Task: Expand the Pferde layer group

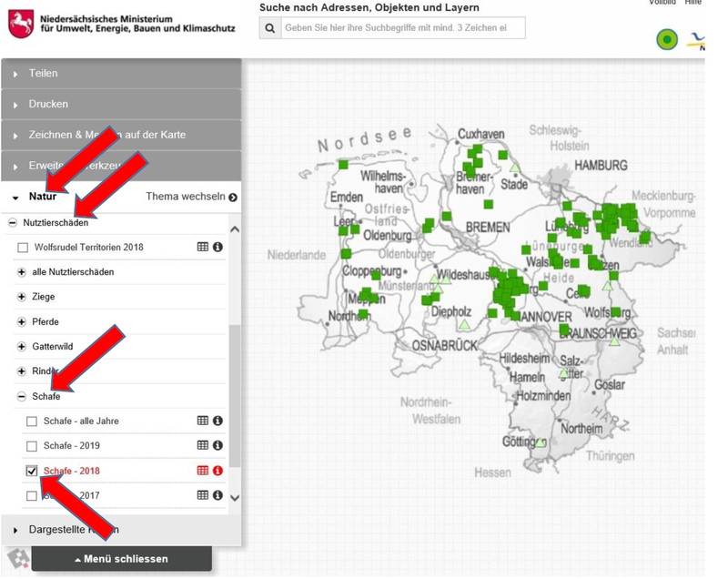Action: click(x=22, y=321)
